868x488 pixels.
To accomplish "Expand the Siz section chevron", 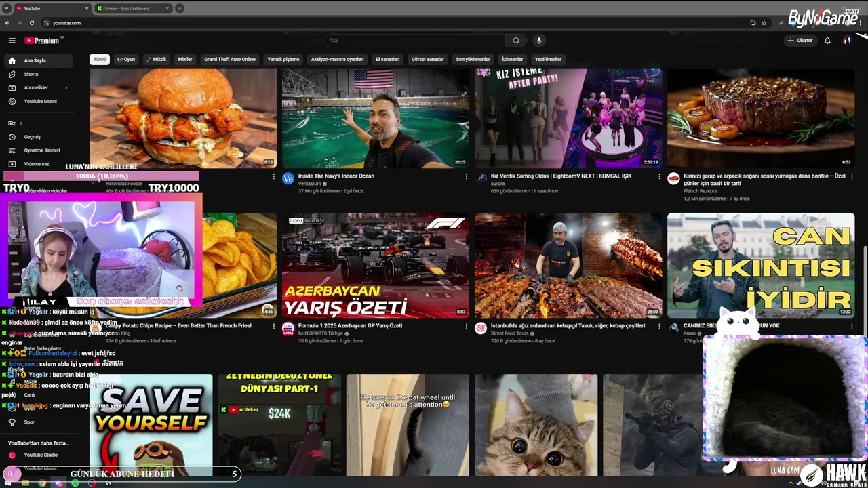I will tap(21, 123).
